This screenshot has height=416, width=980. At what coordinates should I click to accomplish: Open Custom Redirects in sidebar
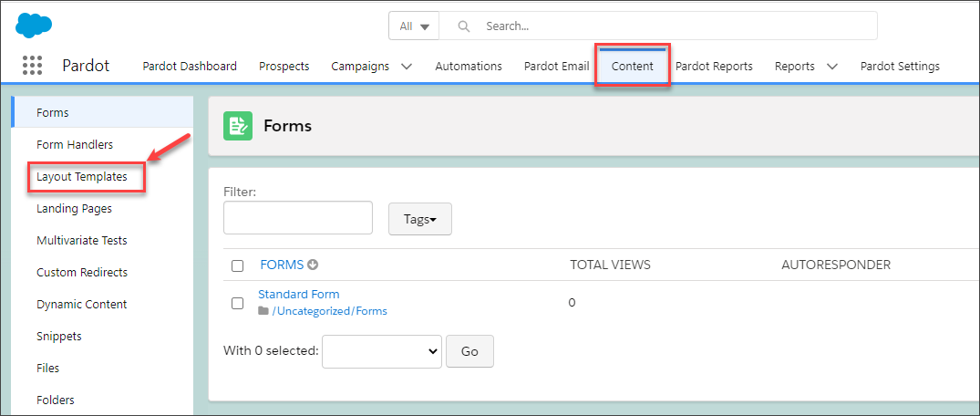click(x=82, y=272)
